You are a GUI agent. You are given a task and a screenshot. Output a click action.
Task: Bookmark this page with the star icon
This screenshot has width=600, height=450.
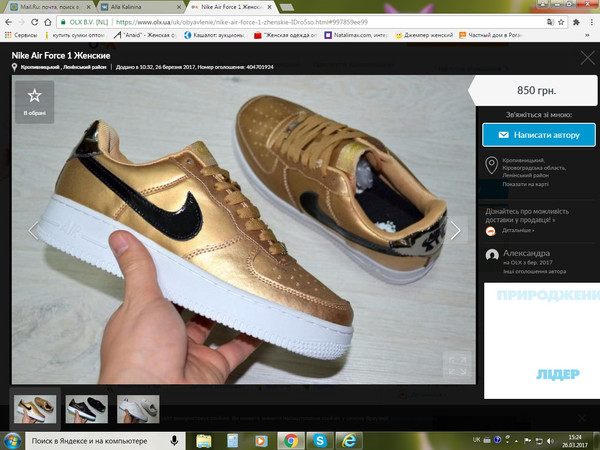pos(561,22)
